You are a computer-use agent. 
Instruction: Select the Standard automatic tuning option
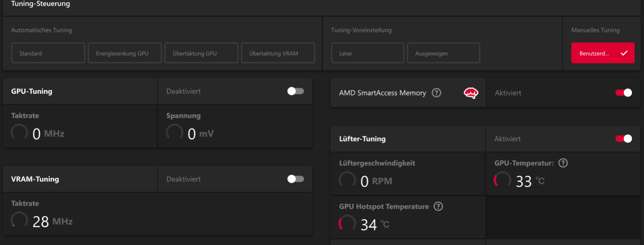(48, 53)
